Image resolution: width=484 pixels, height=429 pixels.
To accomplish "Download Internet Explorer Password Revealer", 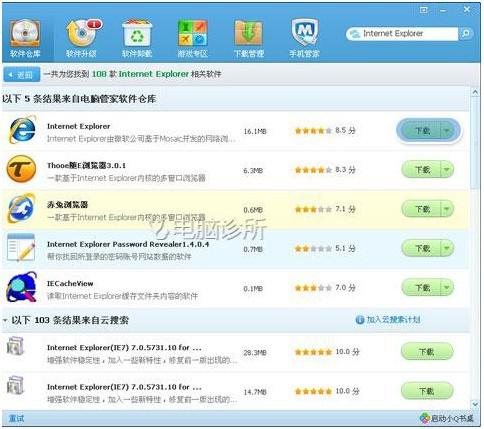I will [421, 248].
